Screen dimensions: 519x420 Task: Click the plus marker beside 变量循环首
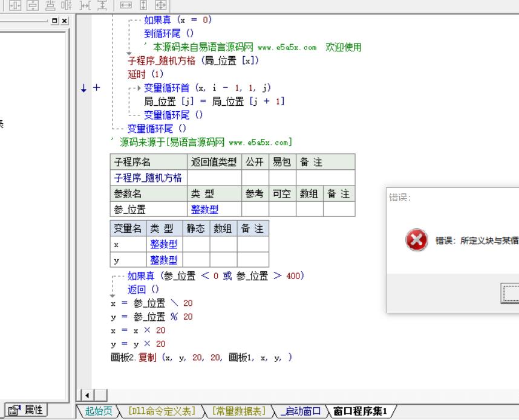point(96,87)
